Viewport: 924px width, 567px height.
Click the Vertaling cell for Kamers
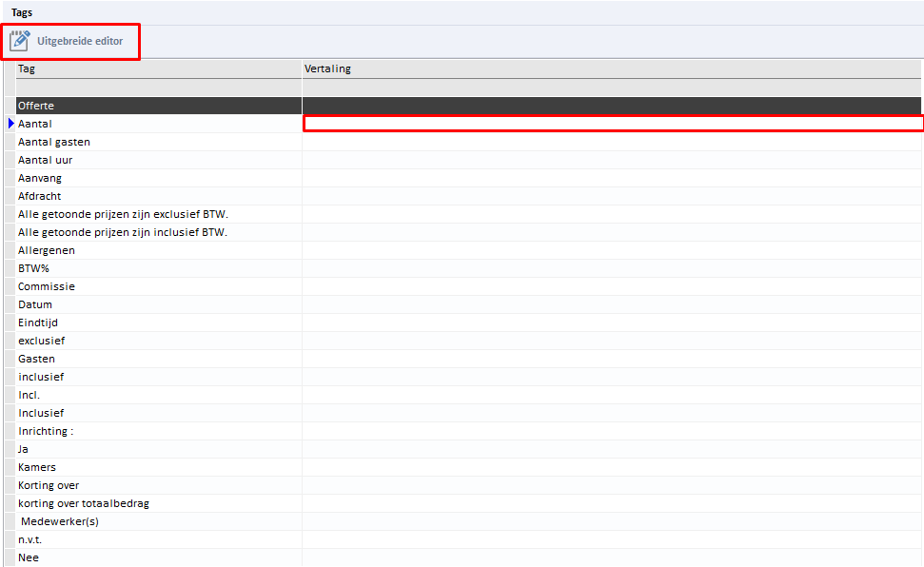point(612,467)
